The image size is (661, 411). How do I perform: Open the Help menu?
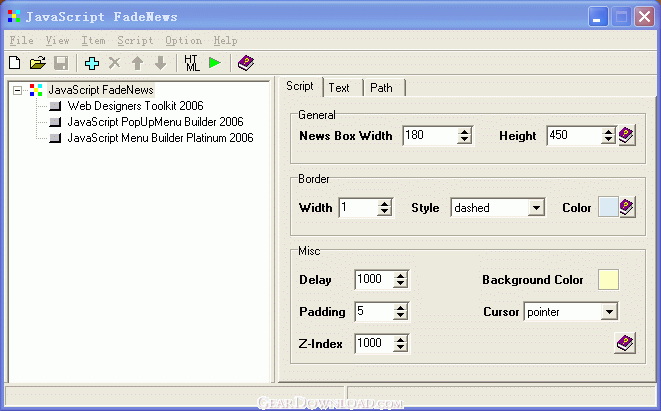click(x=226, y=40)
